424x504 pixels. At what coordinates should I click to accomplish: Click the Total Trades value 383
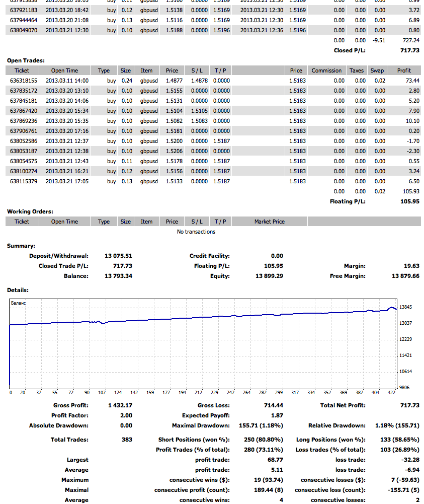click(127, 440)
